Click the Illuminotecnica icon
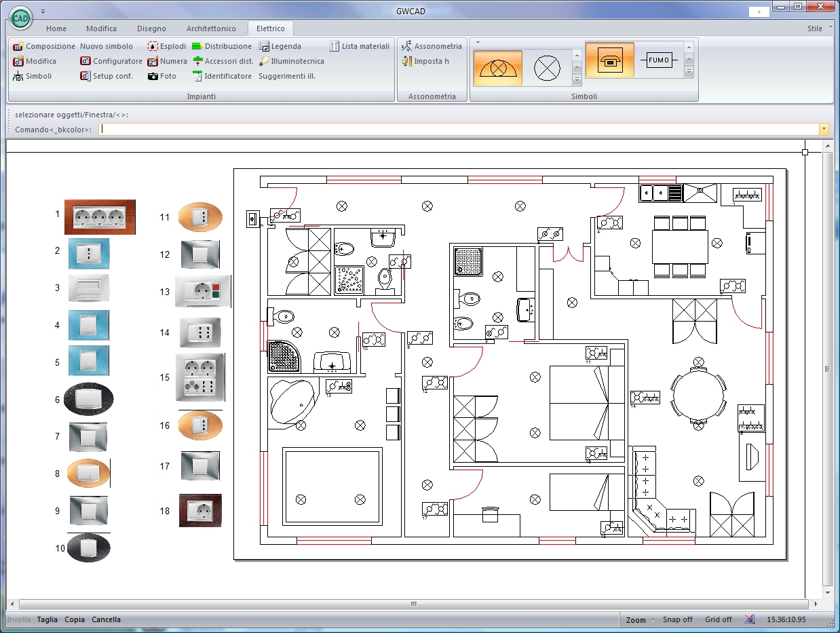840x633 pixels. point(264,62)
